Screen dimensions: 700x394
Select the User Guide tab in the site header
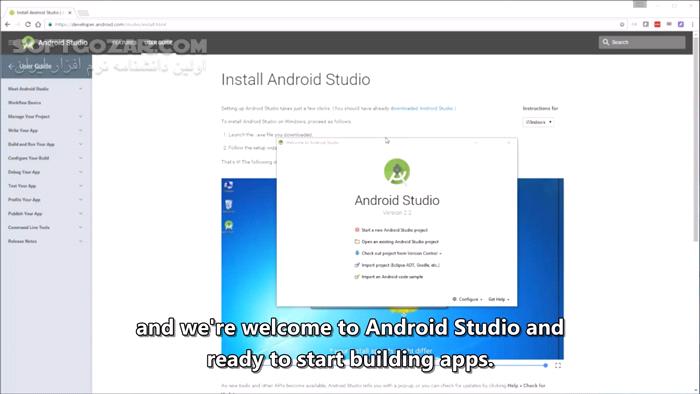(158, 42)
